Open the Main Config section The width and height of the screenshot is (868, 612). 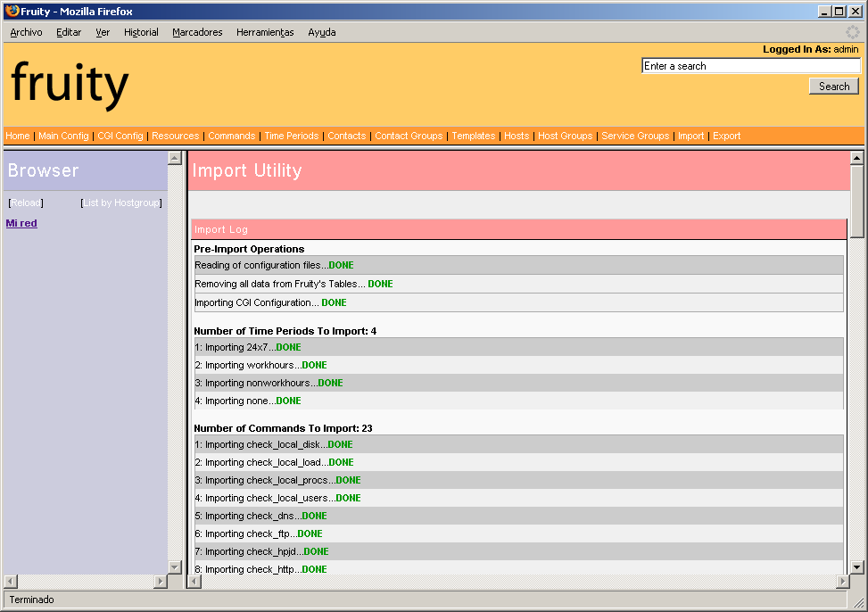63,136
